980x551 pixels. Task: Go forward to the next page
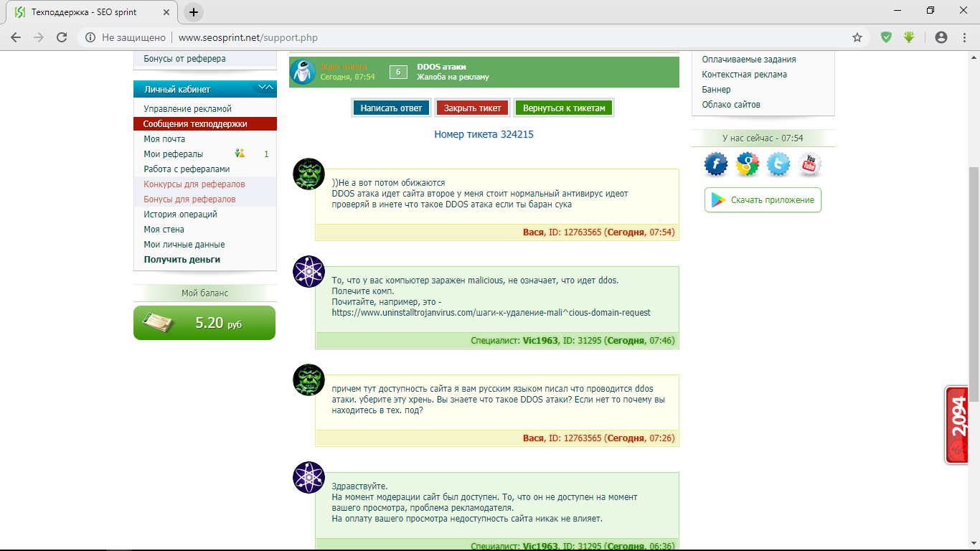(x=39, y=37)
